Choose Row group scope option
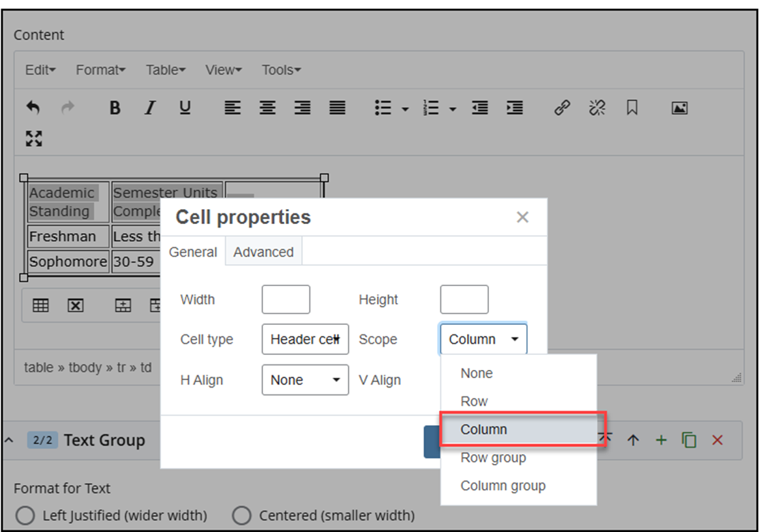Screen dimensions: 767x532 493,458
